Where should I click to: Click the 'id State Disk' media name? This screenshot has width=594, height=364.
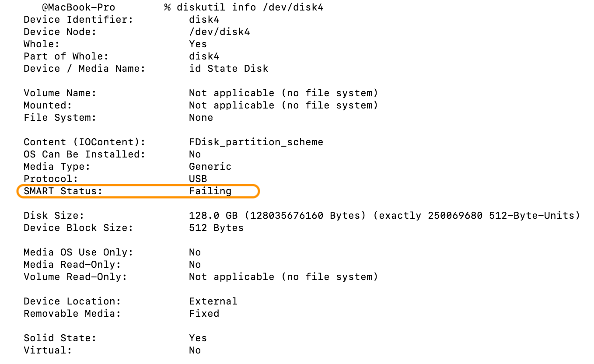tap(228, 69)
